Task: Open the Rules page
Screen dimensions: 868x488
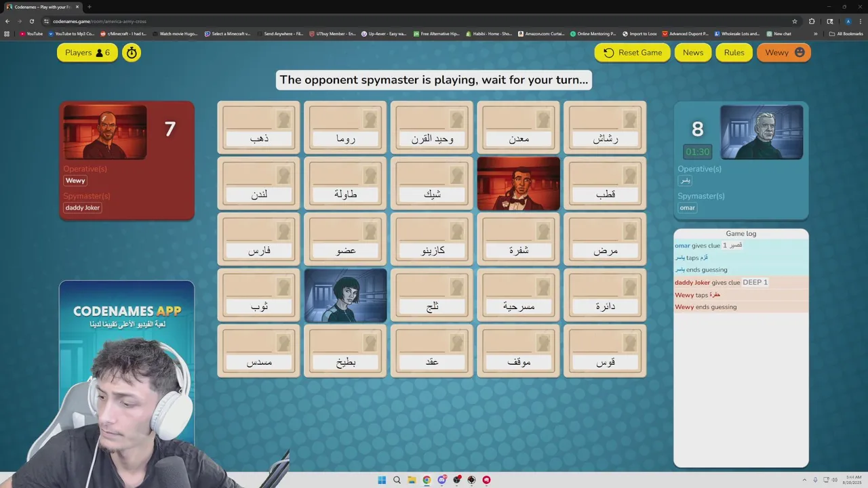Action: click(x=734, y=52)
